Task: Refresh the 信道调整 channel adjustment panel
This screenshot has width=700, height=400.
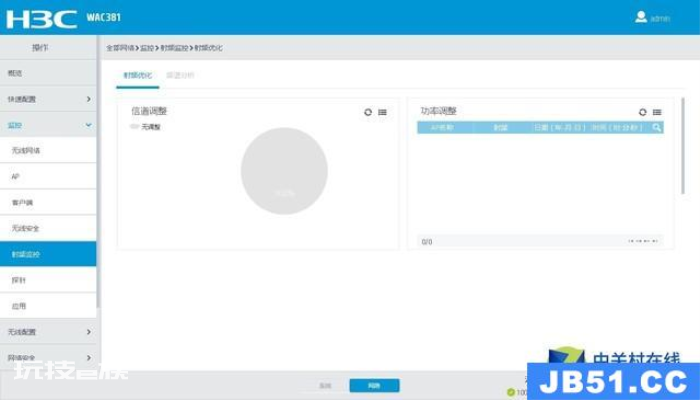Action: [368, 112]
